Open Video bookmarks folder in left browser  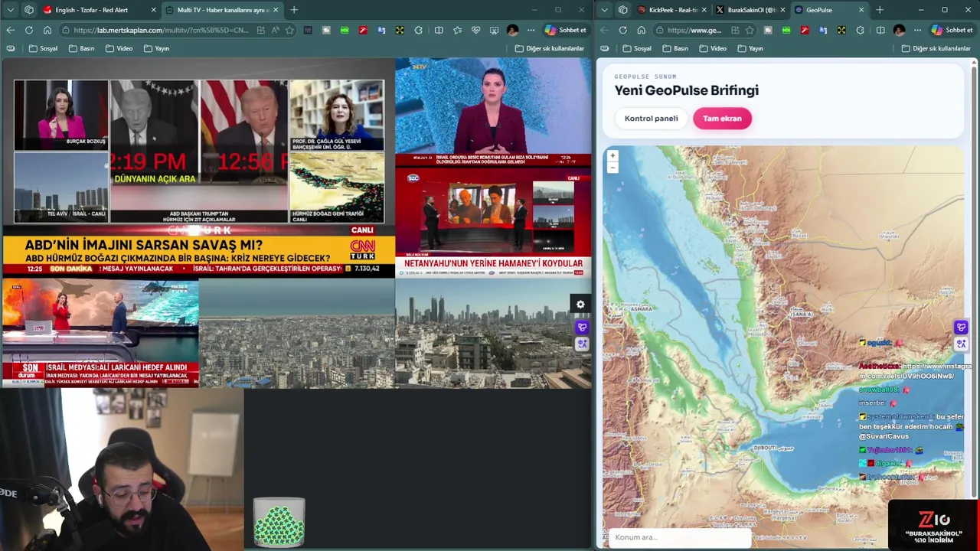click(x=119, y=48)
